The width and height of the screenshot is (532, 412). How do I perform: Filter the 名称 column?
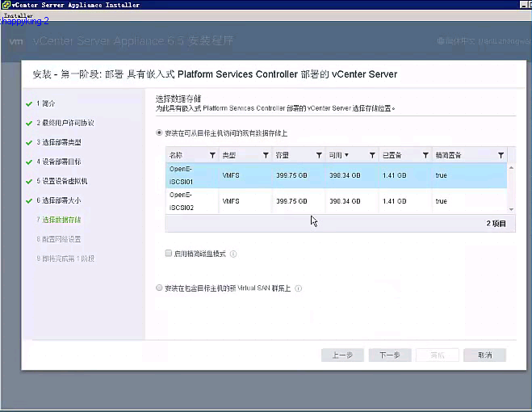coord(212,155)
